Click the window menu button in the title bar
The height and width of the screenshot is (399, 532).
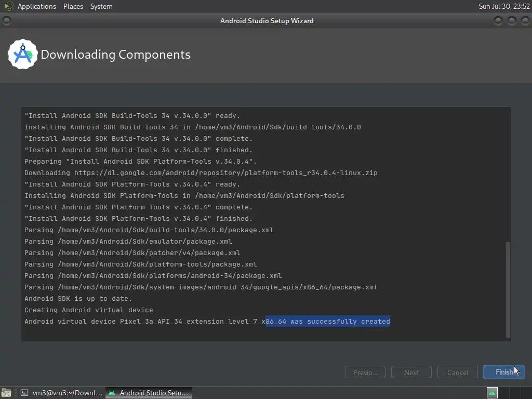point(6,21)
